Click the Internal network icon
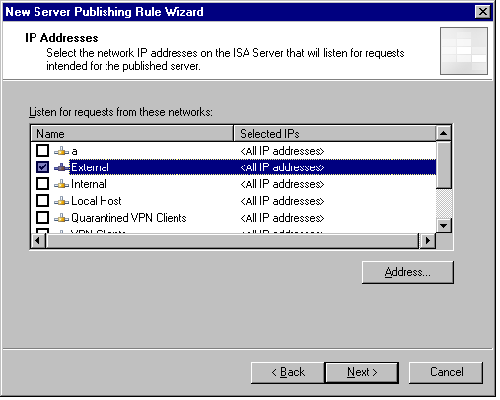 [x=62, y=184]
